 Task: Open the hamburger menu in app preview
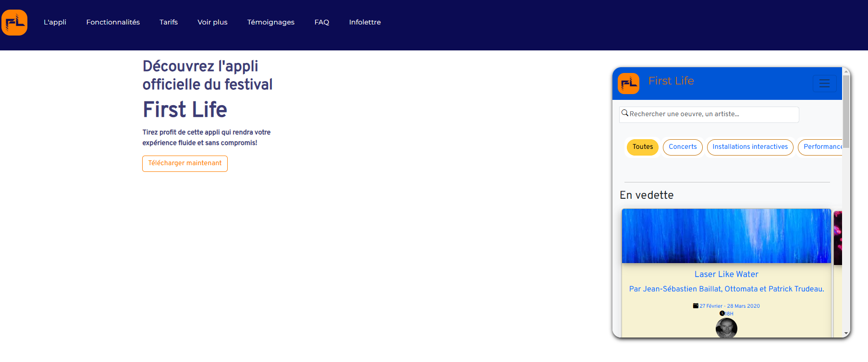coord(824,84)
